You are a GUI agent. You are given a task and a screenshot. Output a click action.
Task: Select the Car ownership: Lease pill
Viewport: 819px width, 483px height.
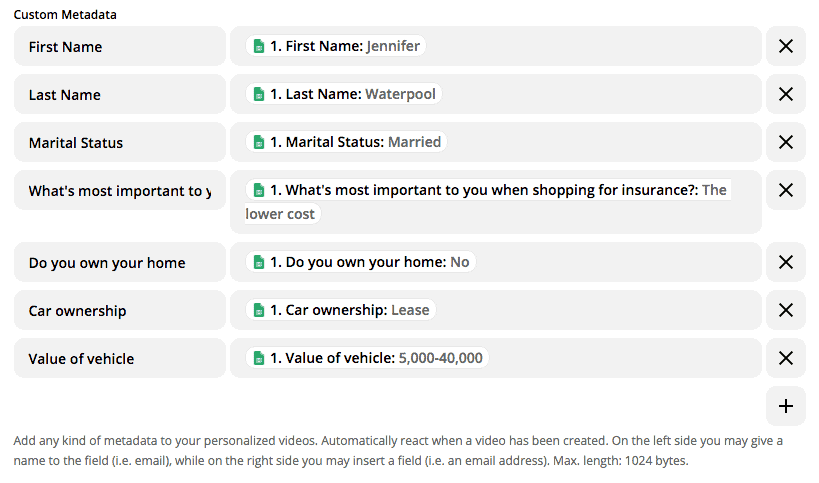point(340,310)
